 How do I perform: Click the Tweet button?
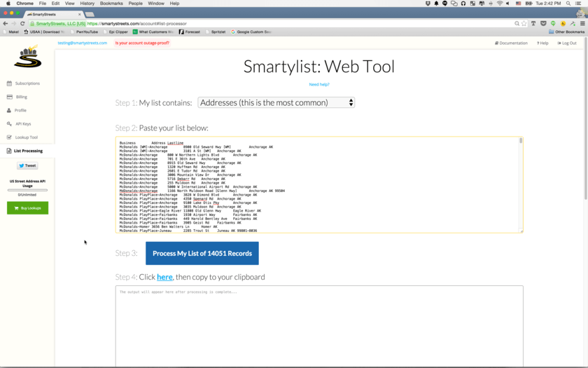[x=27, y=165]
